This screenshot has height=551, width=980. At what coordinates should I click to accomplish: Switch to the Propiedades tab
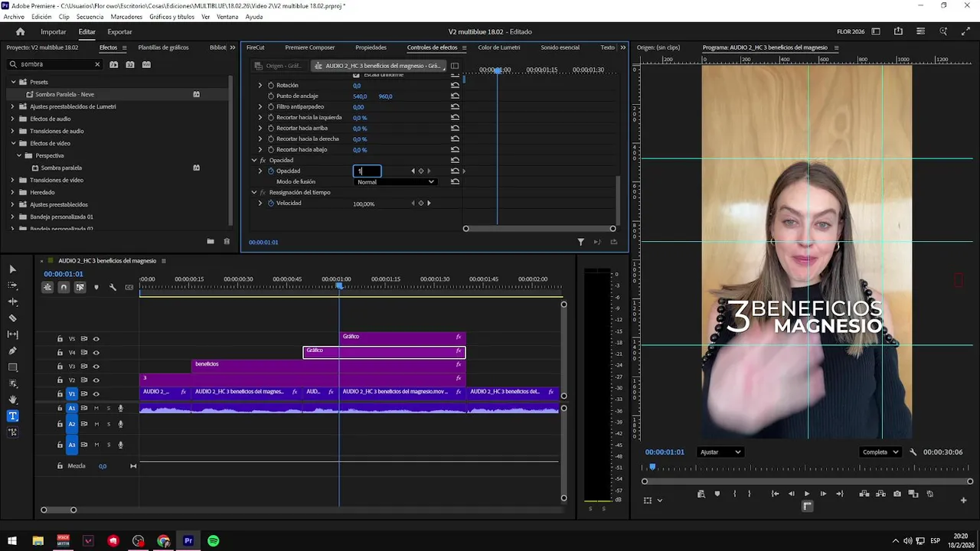coord(371,47)
